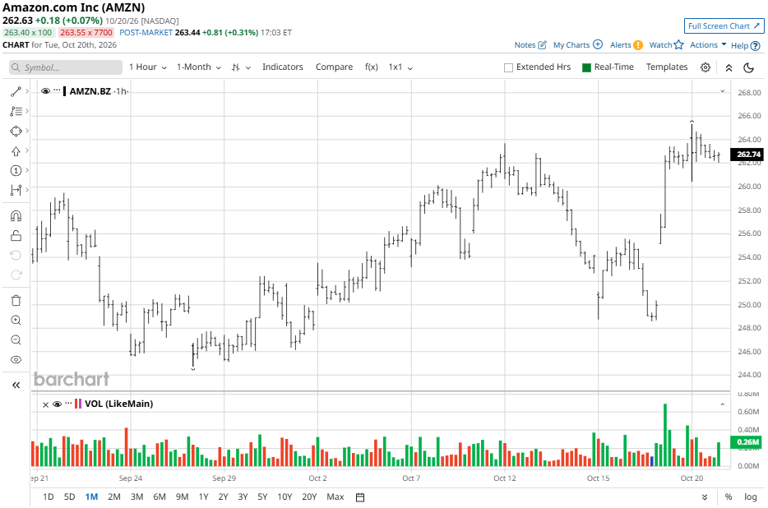The image size is (768, 508).
Task: Pick the numbered label tool
Action: pyautogui.click(x=16, y=170)
